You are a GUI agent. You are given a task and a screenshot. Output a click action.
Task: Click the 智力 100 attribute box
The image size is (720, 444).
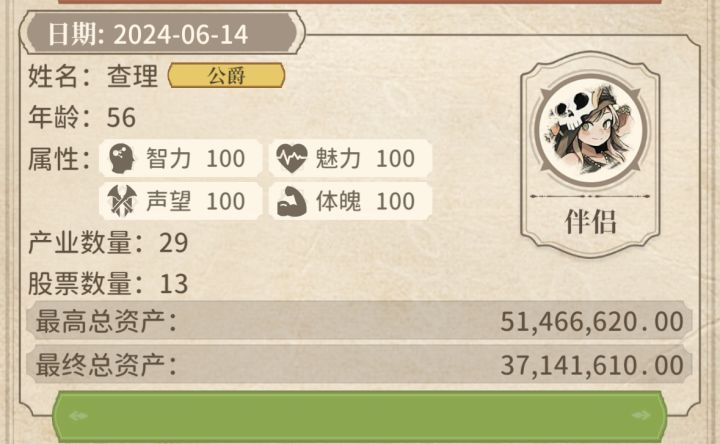coord(180,158)
